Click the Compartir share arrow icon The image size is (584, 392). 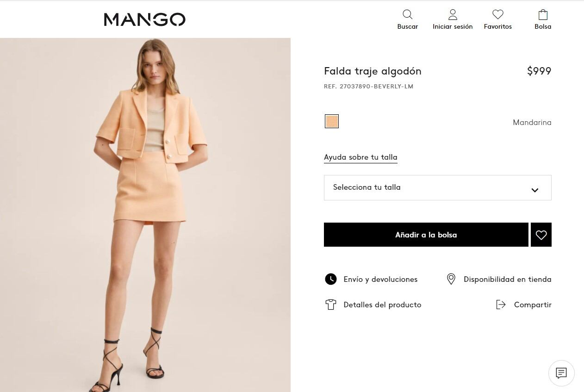tap(501, 305)
